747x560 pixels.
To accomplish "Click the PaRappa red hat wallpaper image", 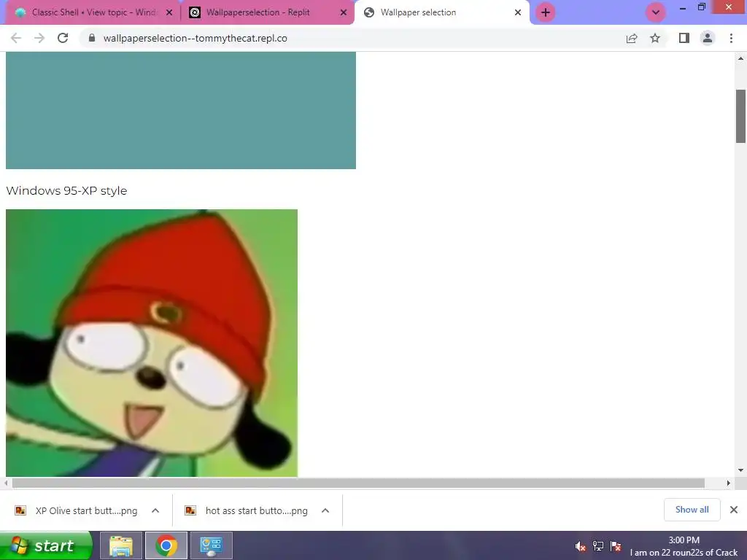I will point(152,343).
